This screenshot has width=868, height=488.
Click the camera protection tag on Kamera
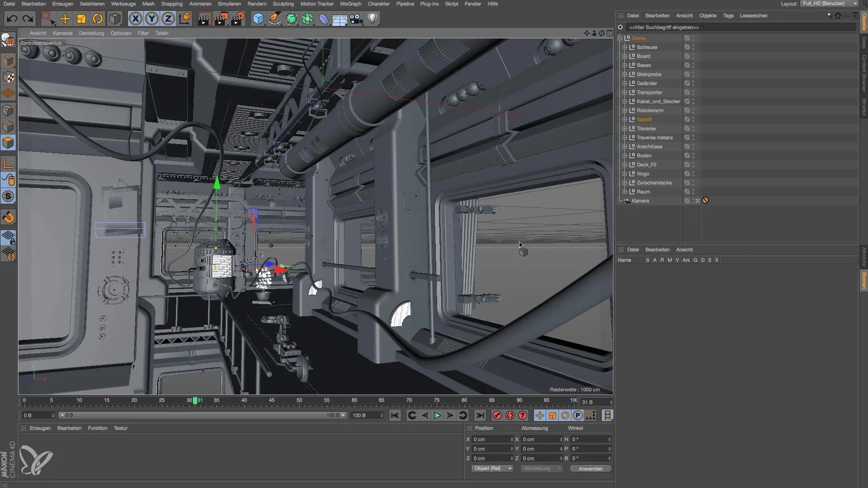[x=705, y=201]
